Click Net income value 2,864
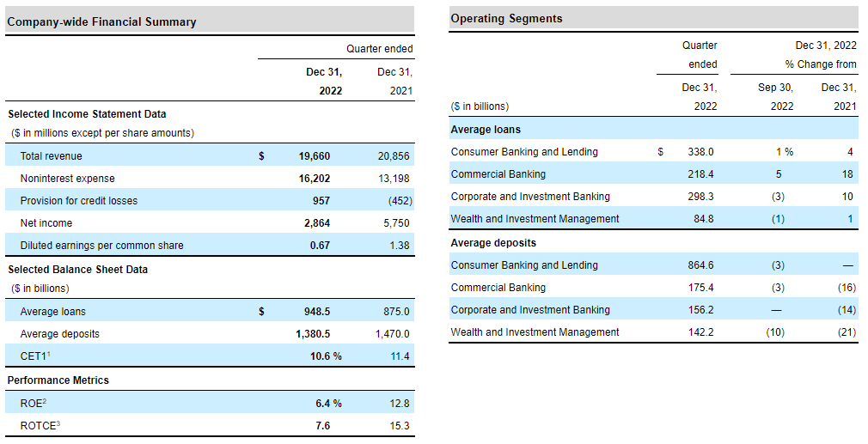 coord(317,223)
